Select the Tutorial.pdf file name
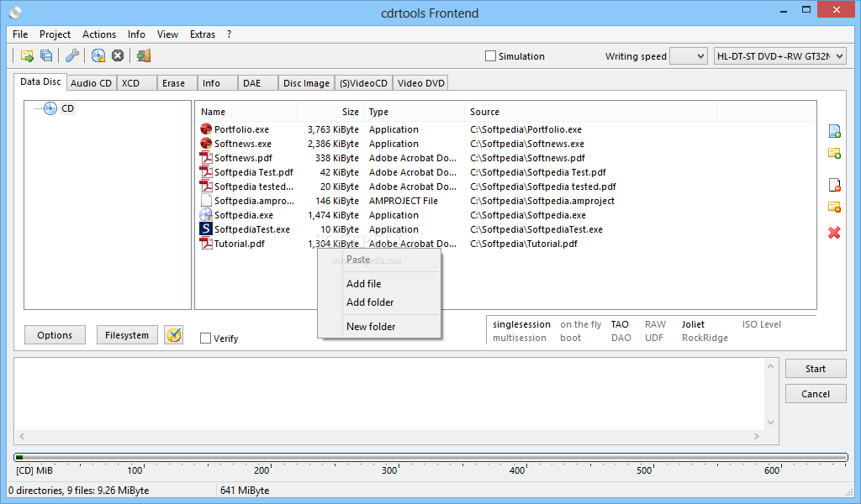 [x=240, y=244]
